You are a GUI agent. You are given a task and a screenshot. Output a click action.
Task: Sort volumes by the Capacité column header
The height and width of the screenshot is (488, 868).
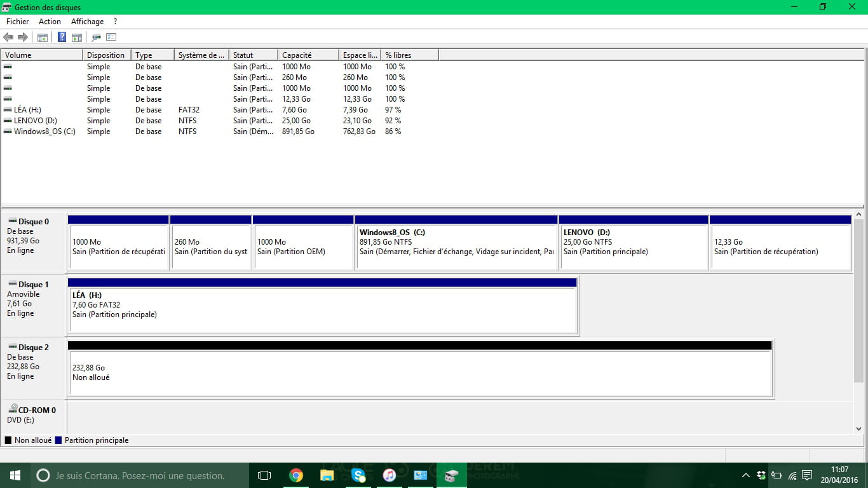click(x=308, y=55)
